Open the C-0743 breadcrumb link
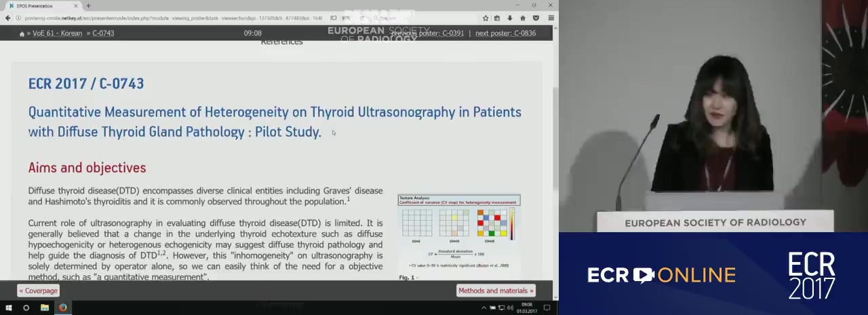 pyautogui.click(x=103, y=33)
